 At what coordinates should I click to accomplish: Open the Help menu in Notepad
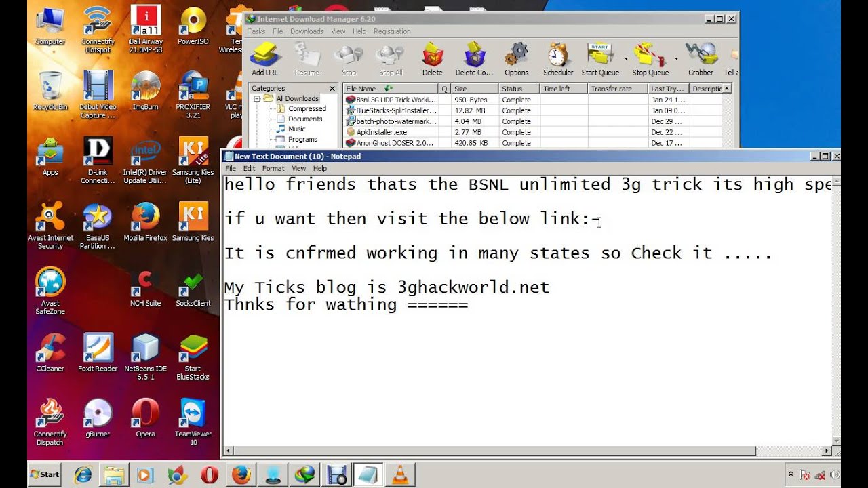[x=320, y=168]
